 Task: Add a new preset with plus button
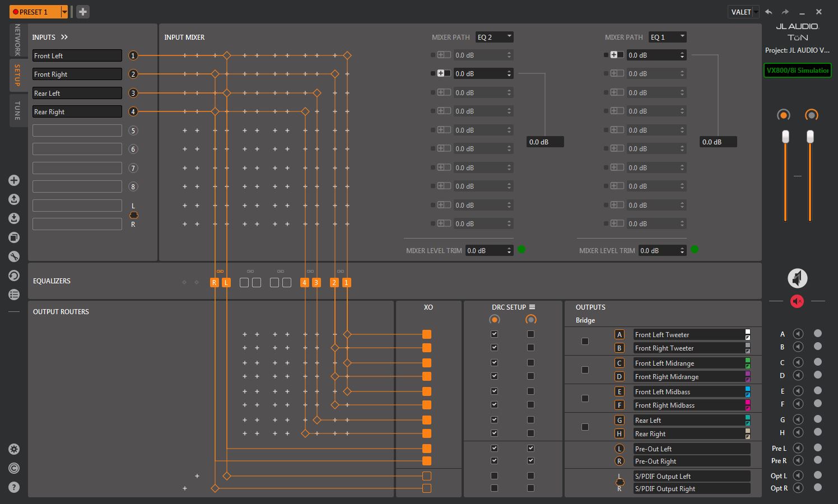point(82,12)
